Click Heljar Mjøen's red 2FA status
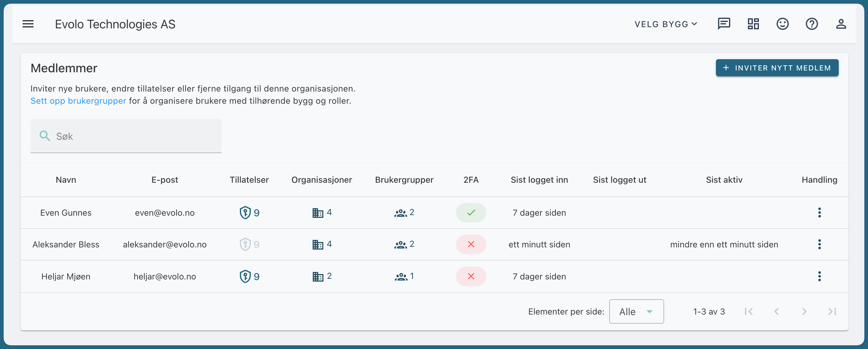 pos(471,276)
